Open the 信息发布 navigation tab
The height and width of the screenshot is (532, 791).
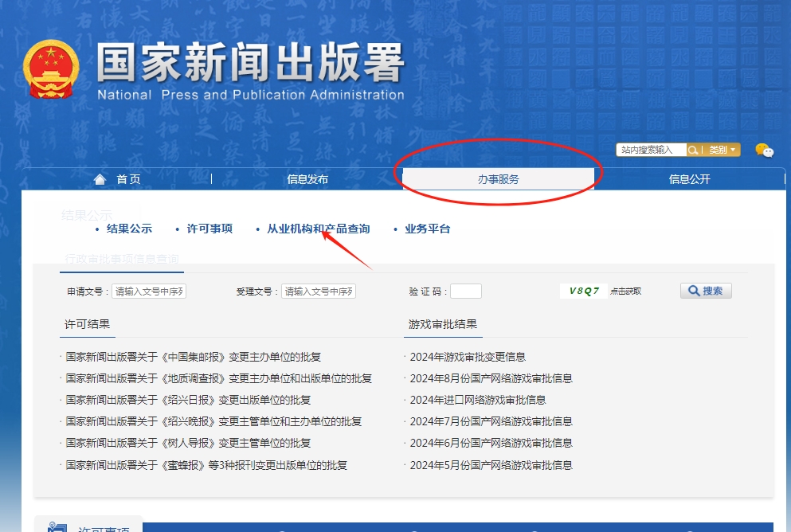point(307,179)
